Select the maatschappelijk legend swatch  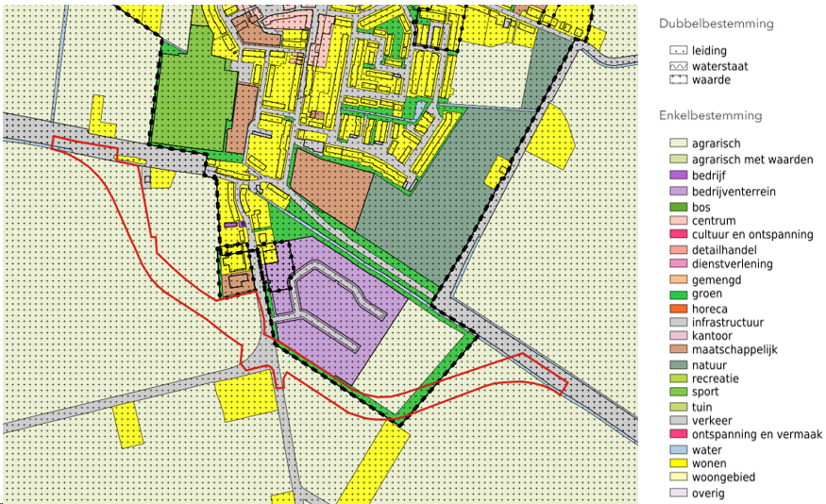[x=679, y=349]
